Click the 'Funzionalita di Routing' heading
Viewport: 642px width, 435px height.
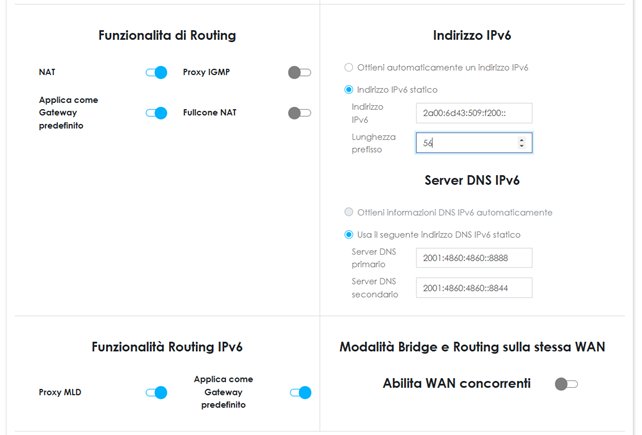167,36
